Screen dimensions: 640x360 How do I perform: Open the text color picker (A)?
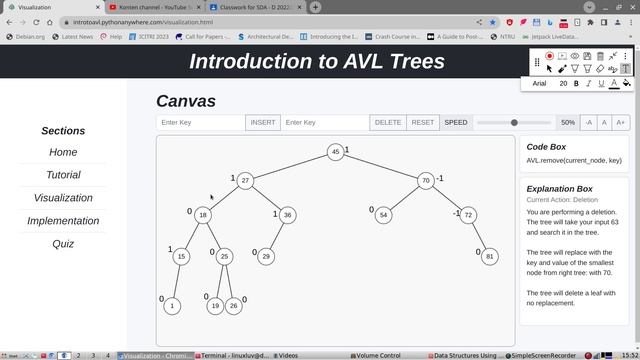coord(614,84)
